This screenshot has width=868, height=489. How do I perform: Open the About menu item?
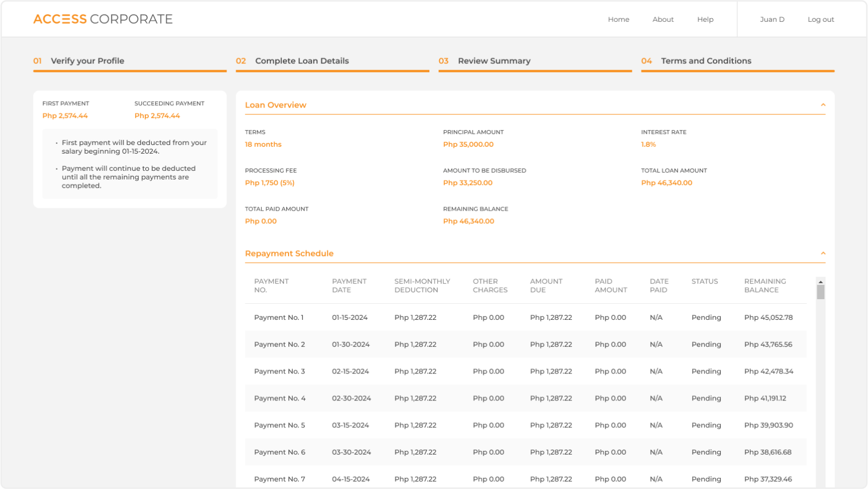point(663,20)
